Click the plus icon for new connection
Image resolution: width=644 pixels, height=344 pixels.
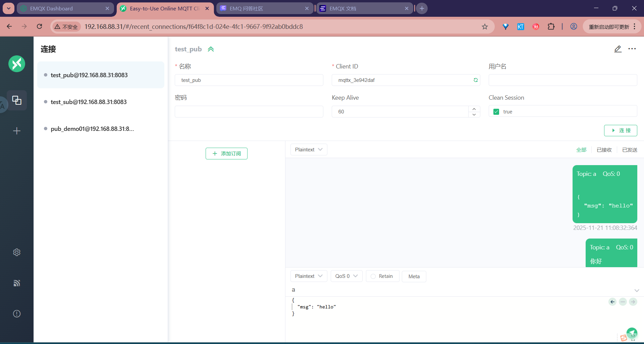point(17,131)
